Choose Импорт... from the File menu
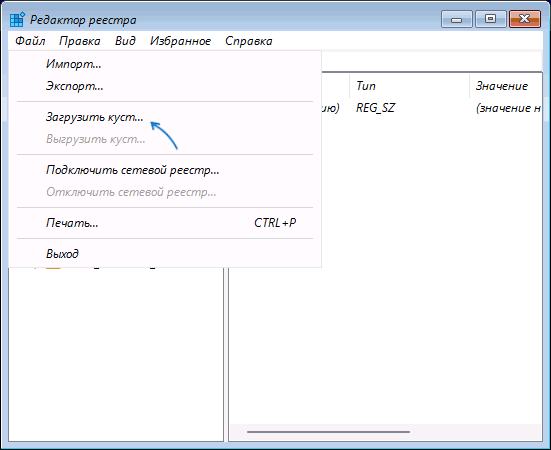Viewport: 551px width, 450px height. click(165, 64)
